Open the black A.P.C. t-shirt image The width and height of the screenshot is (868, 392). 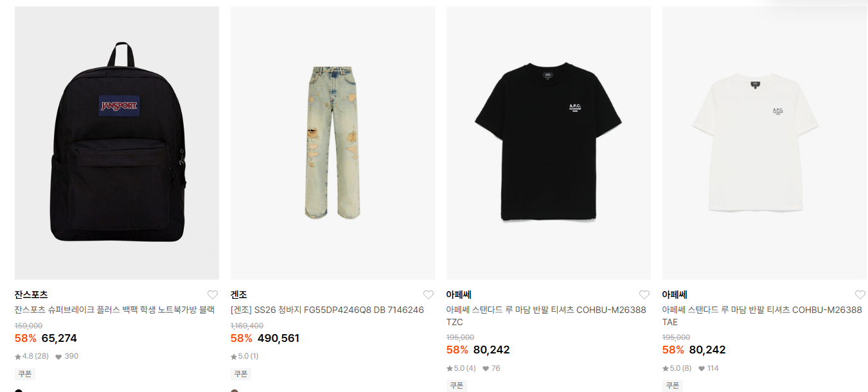click(549, 143)
